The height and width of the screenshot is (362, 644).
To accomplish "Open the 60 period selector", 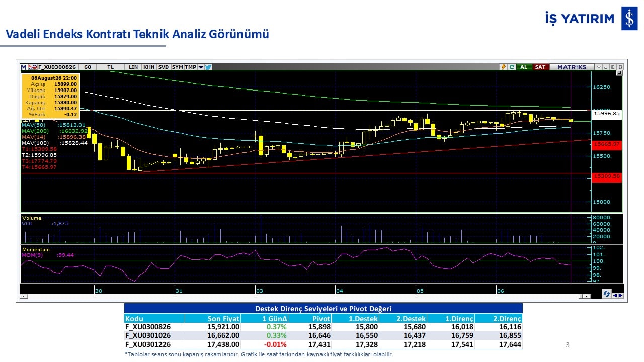I will [x=88, y=67].
